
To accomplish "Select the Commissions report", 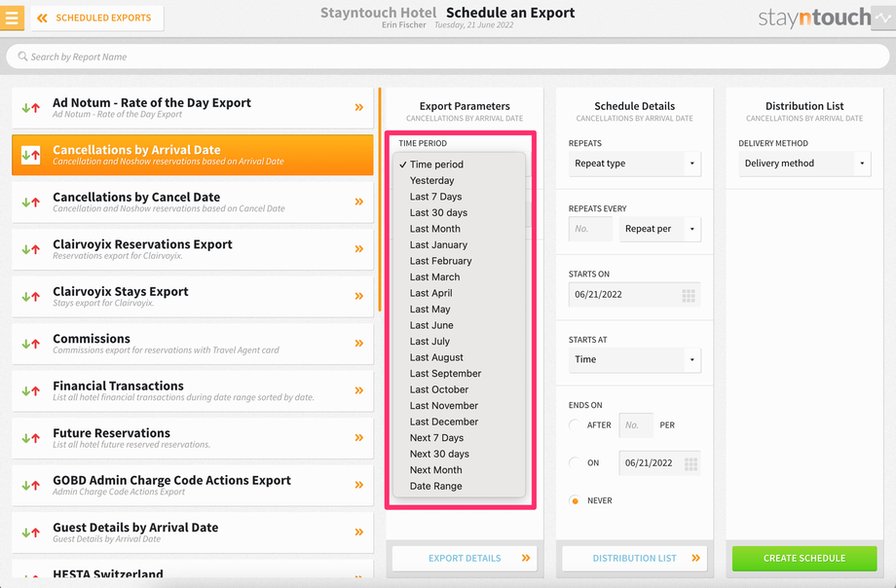I will 193,344.
